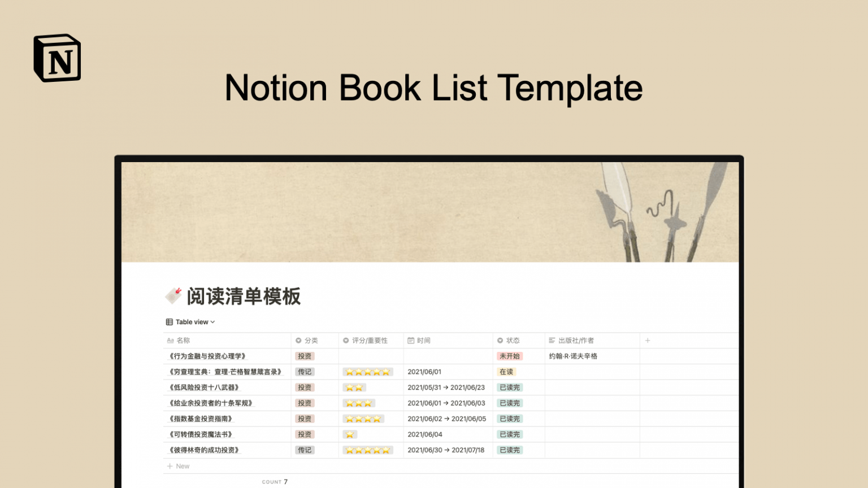The image size is (868, 488).
Task: Click the 传记 tag in 《穷查理宝典》 row
Action: pyautogui.click(x=305, y=372)
